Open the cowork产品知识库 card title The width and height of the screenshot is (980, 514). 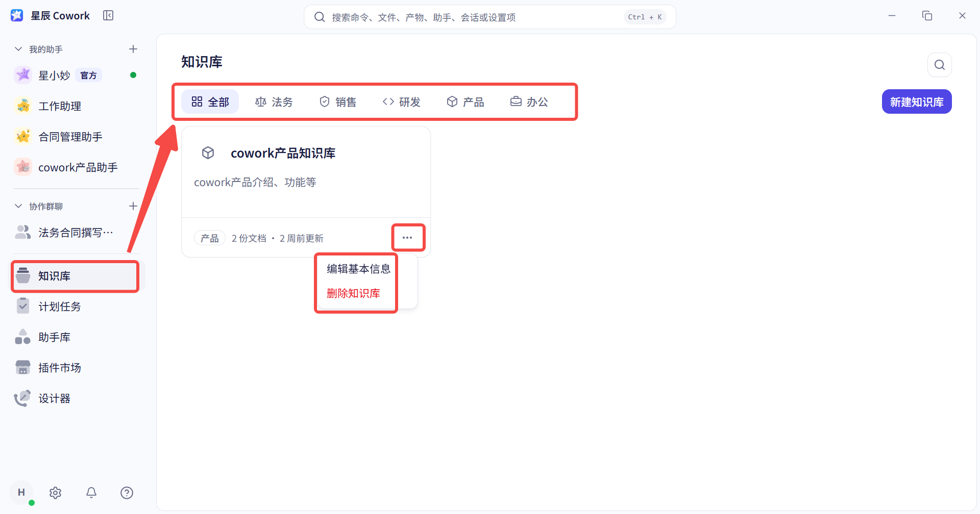point(283,153)
